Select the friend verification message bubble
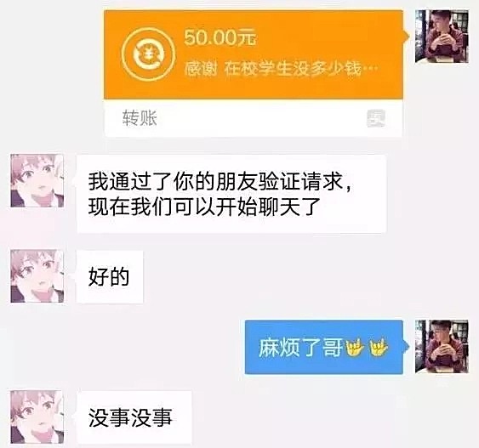This screenshot has width=479, height=448. pos(231,194)
